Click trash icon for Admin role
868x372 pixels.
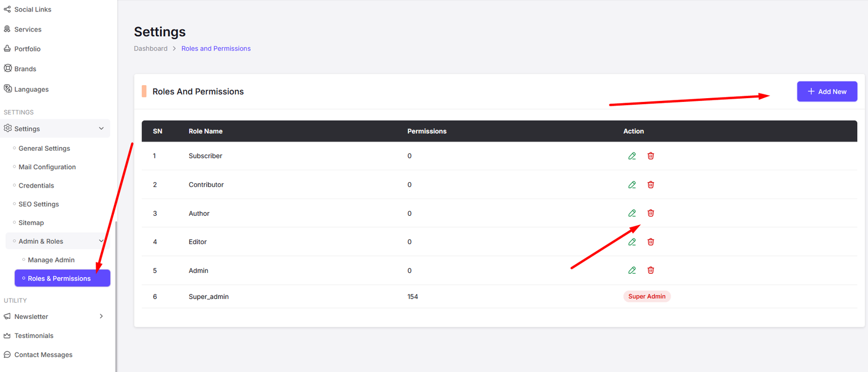[x=650, y=270]
